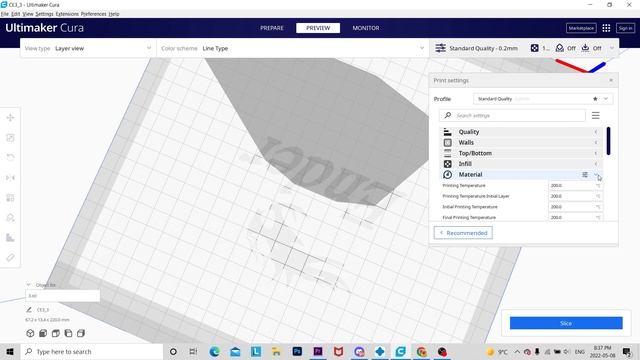Expand the Walls settings category
This screenshot has width=640, height=360.
click(522, 142)
